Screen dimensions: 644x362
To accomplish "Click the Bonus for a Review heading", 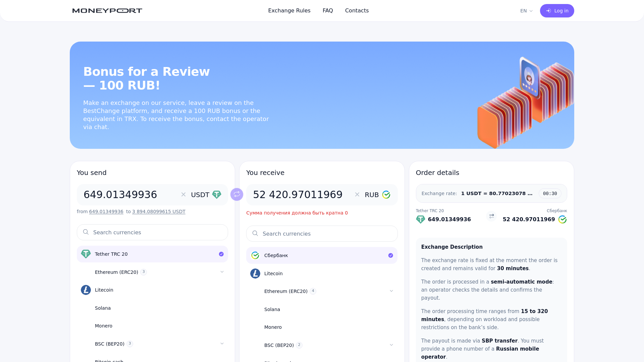I will click(147, 78).
